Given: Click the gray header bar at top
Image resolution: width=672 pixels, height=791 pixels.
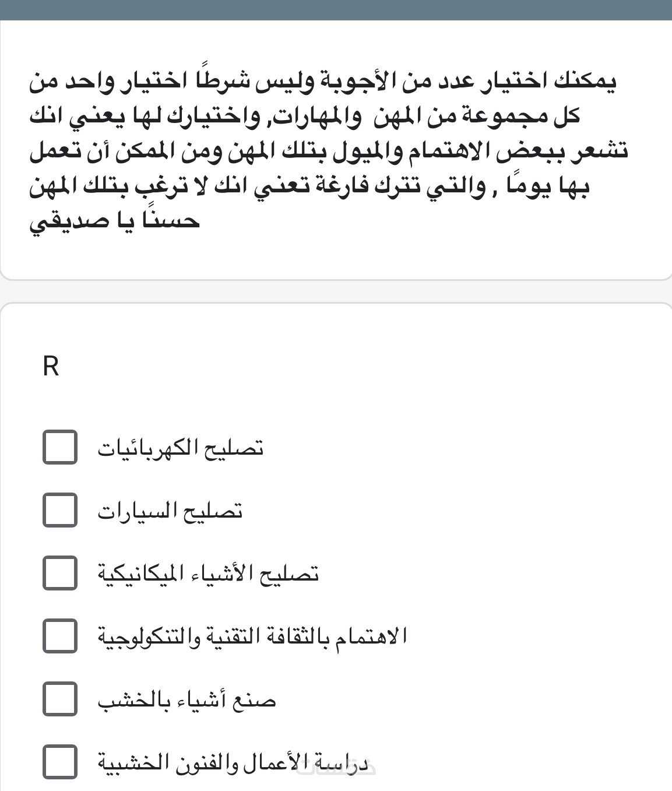Looking at the screenshot, I should pyautogui.click(x=336, y=10).
